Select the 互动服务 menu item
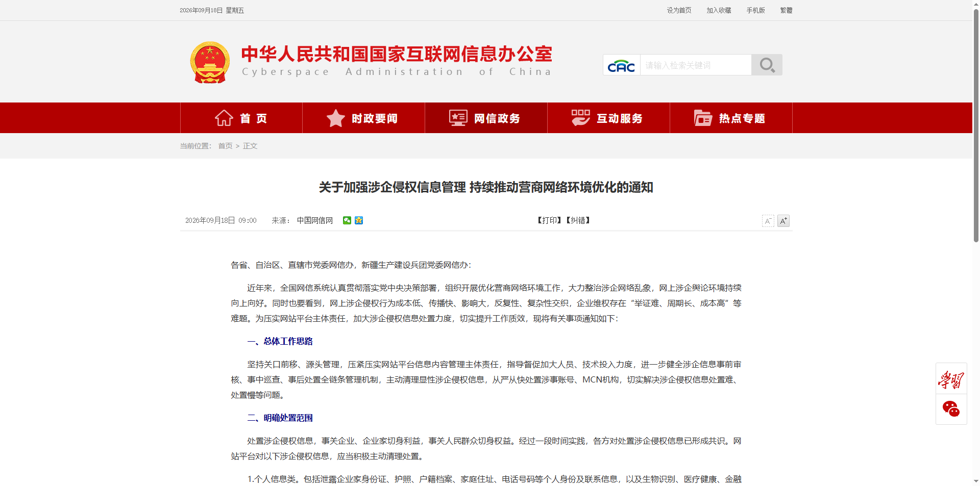 pyautogui.click(x=608, y=118)
